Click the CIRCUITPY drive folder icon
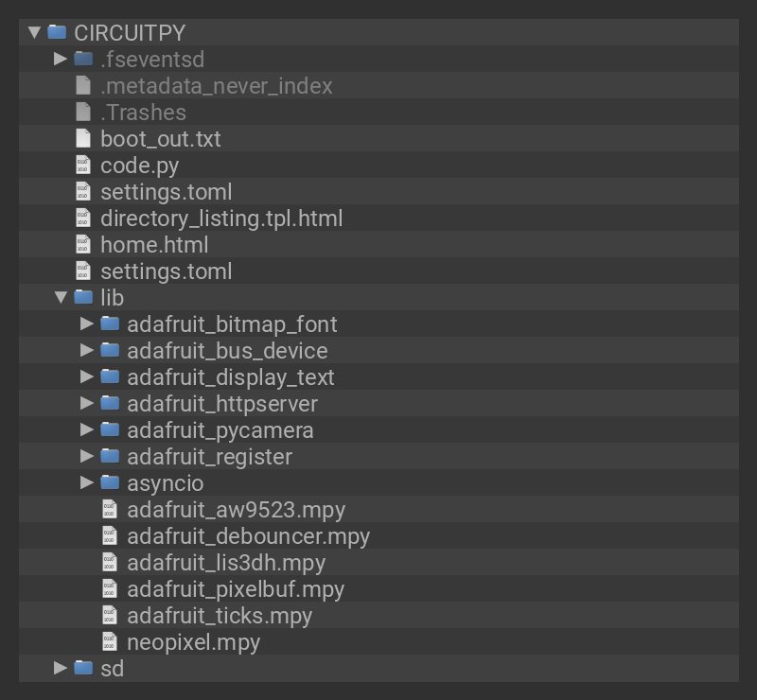Screen dimensions: 757x700 point(57,33)
